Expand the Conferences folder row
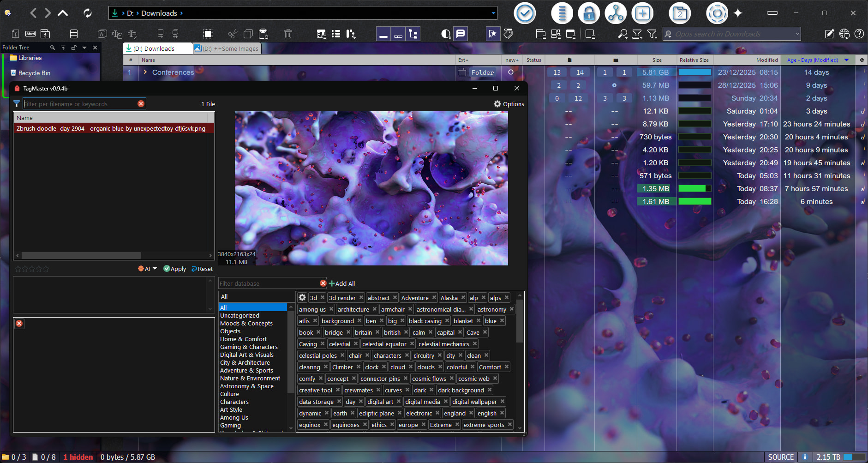This screenshot has height=463, width=868. tap(145, 72)
